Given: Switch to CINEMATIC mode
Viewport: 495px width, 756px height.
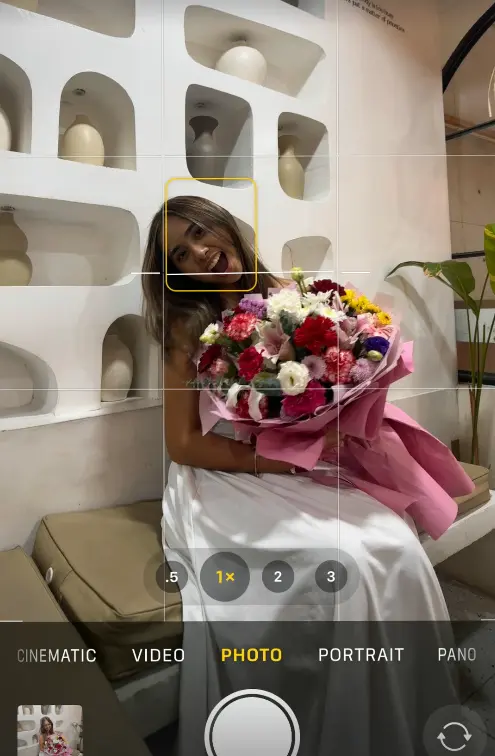Looking at the screenshot, I should (x=57, y=655).
